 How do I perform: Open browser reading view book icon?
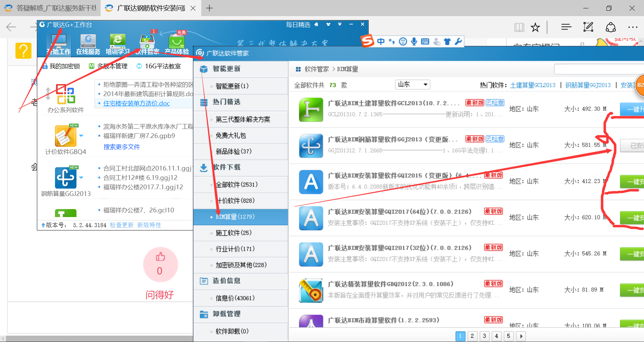[x=519, y=27]
